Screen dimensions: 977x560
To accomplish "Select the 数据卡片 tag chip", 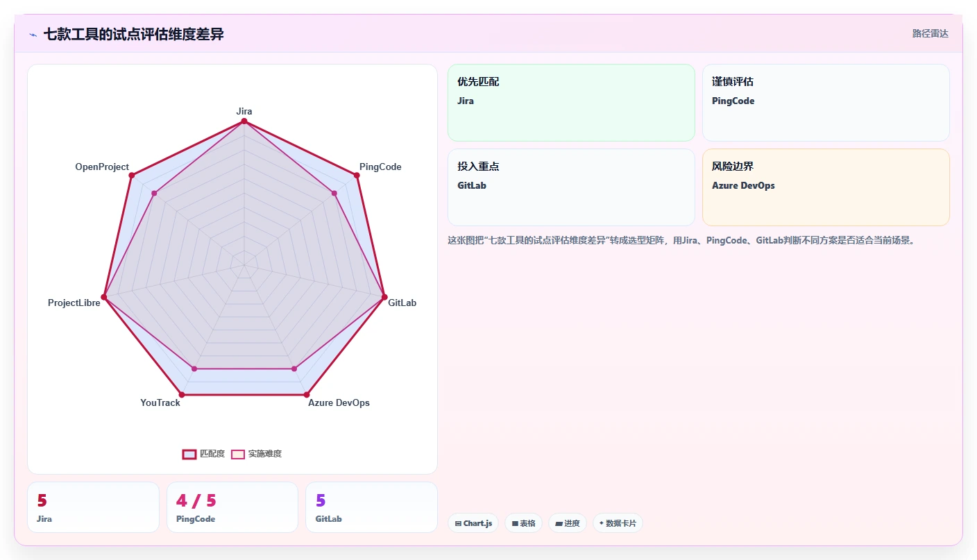I will coord(618,523).
